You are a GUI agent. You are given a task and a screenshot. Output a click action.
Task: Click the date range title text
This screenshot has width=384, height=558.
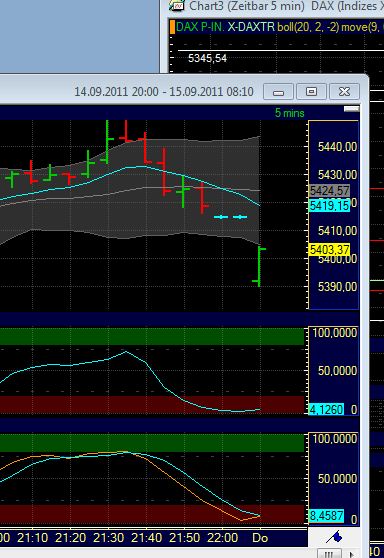pos(164,92)
